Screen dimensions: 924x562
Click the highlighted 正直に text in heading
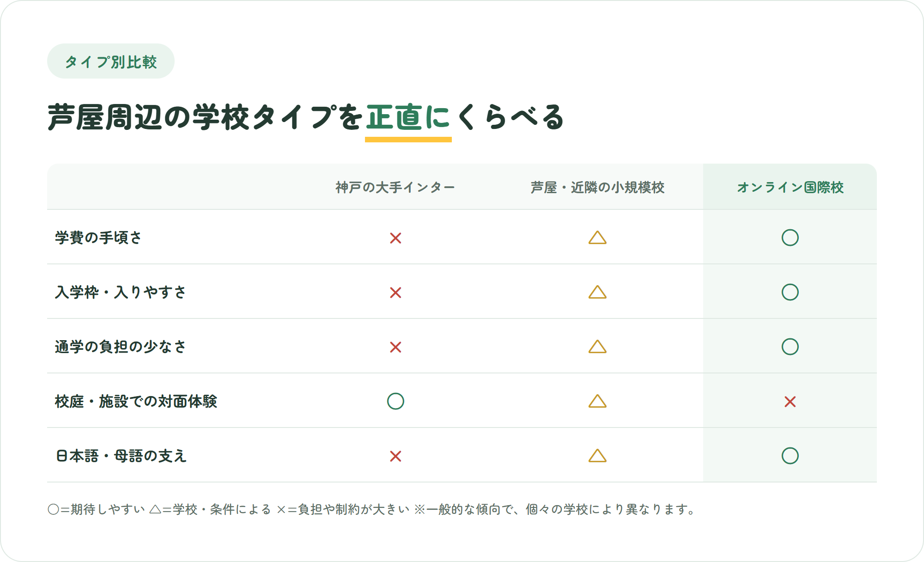[x=408, y=117]
